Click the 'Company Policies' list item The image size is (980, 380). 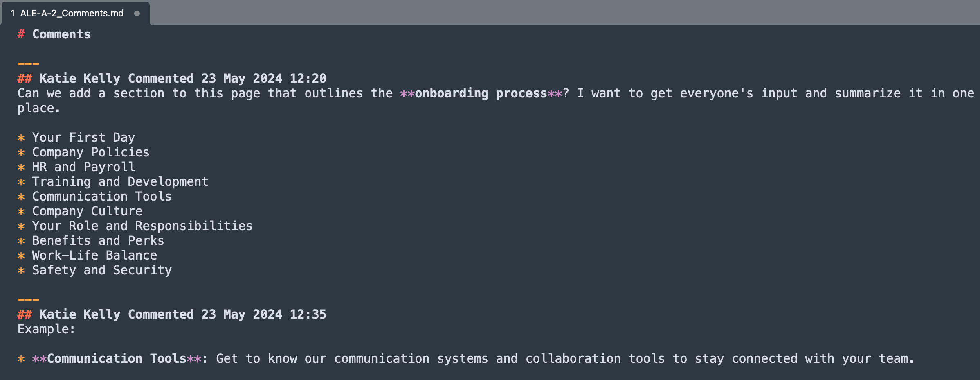(91, 152)
